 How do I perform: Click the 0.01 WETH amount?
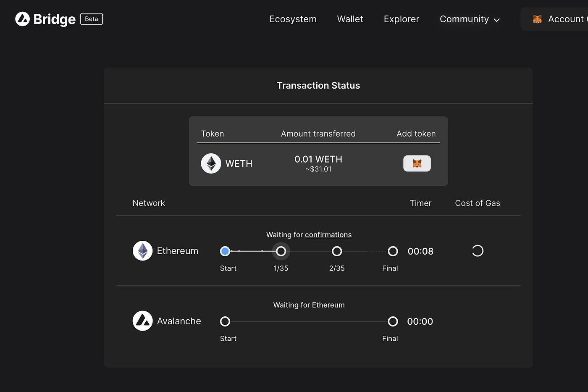(318, 159)
